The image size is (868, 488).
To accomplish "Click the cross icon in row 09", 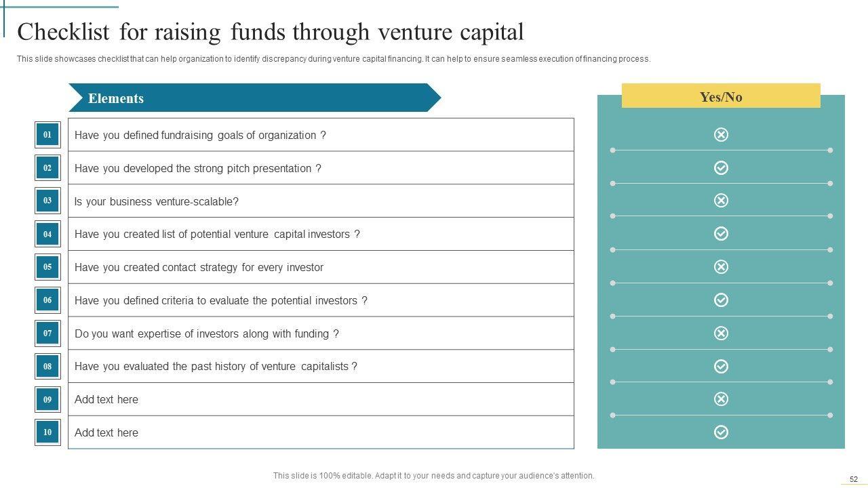I will [x=721, y=399].
